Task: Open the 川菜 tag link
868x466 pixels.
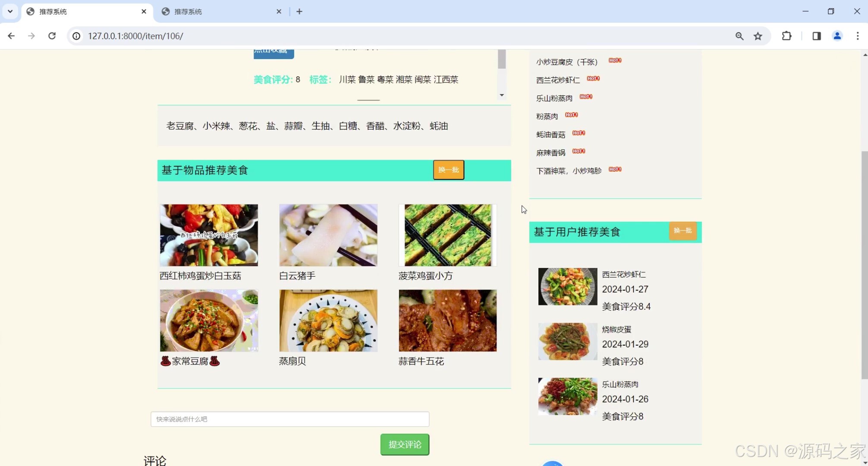Action: (x=347, y=79)
